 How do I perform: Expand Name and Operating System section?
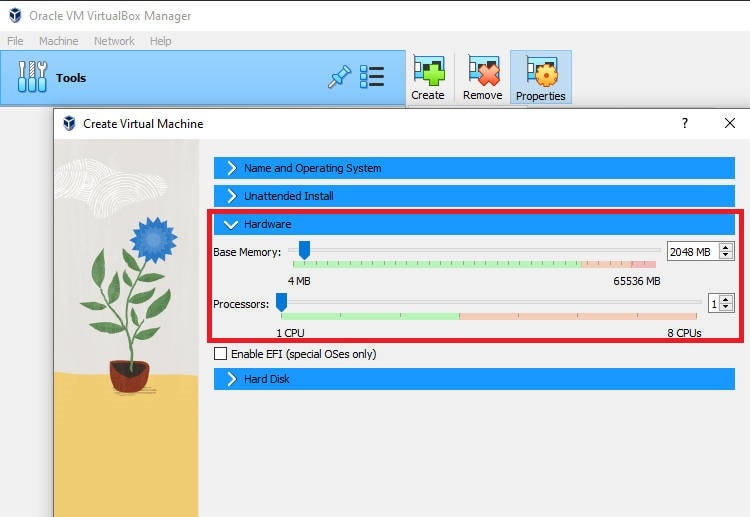click(x=474, y=168)
